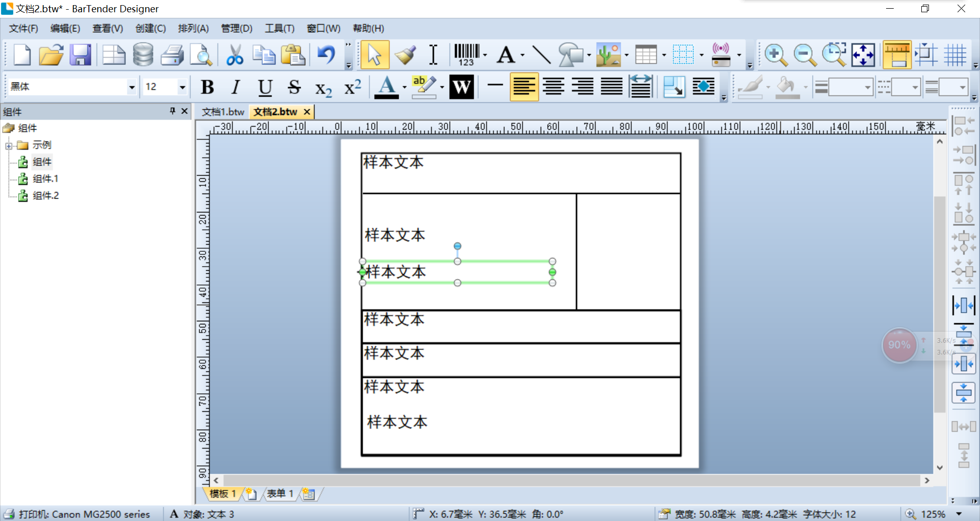Switch to the 文档1.btw tab
The image size is (980, 521).
223,112
